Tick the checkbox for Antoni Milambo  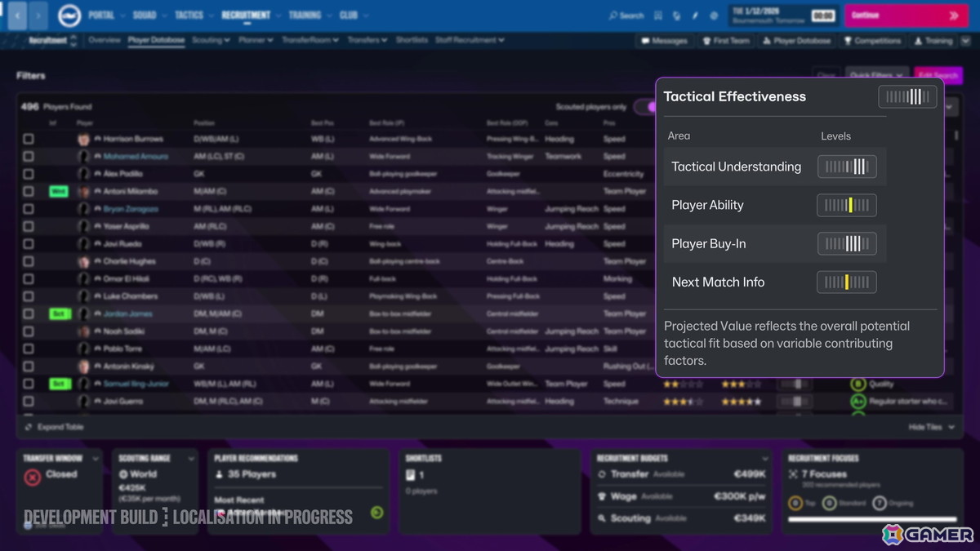(29, 191)
